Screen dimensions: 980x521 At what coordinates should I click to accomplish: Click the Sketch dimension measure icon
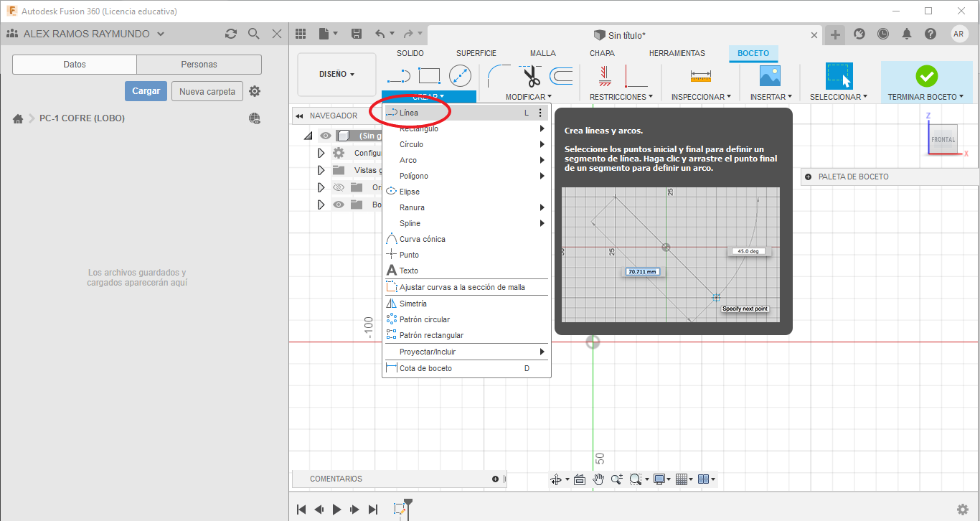(x=700, y=75)
